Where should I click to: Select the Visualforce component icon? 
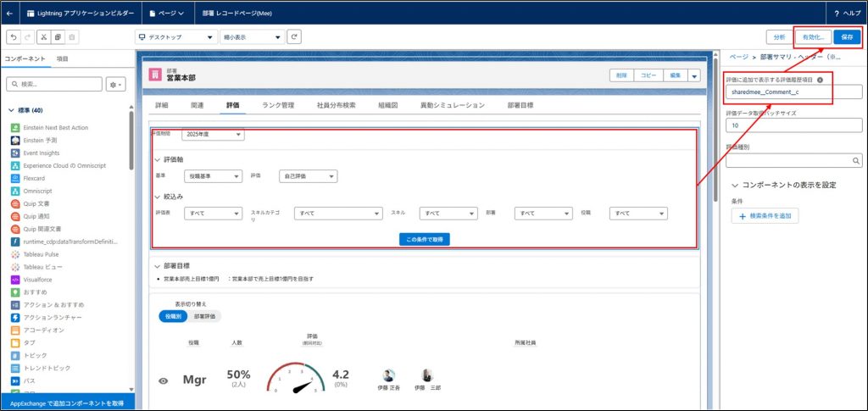(16, 279)
